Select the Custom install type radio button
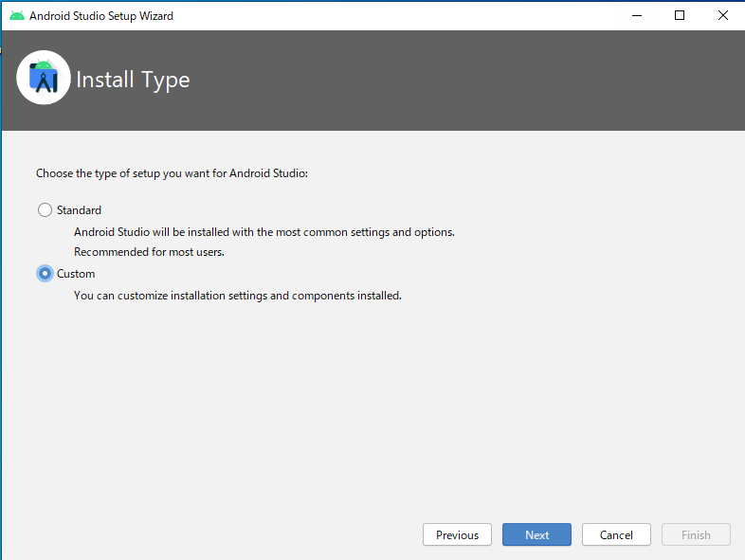This screenshot has width=745, height=560. click(x=45, y=274)
